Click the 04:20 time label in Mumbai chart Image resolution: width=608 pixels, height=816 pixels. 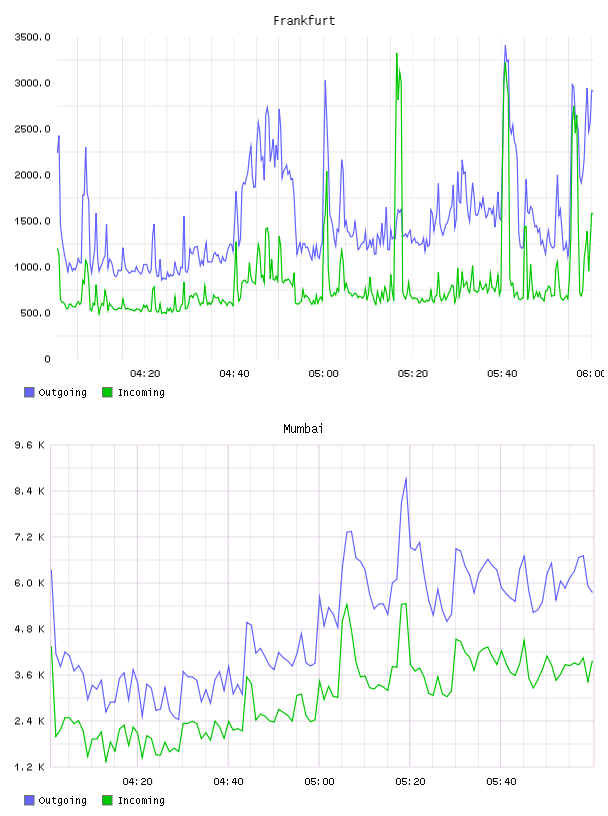click(137, 782)
